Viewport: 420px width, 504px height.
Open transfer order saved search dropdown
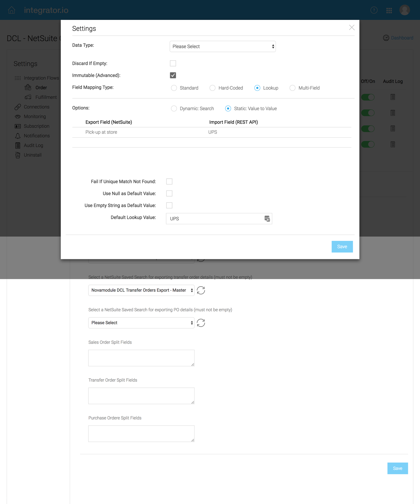point(141,290)
